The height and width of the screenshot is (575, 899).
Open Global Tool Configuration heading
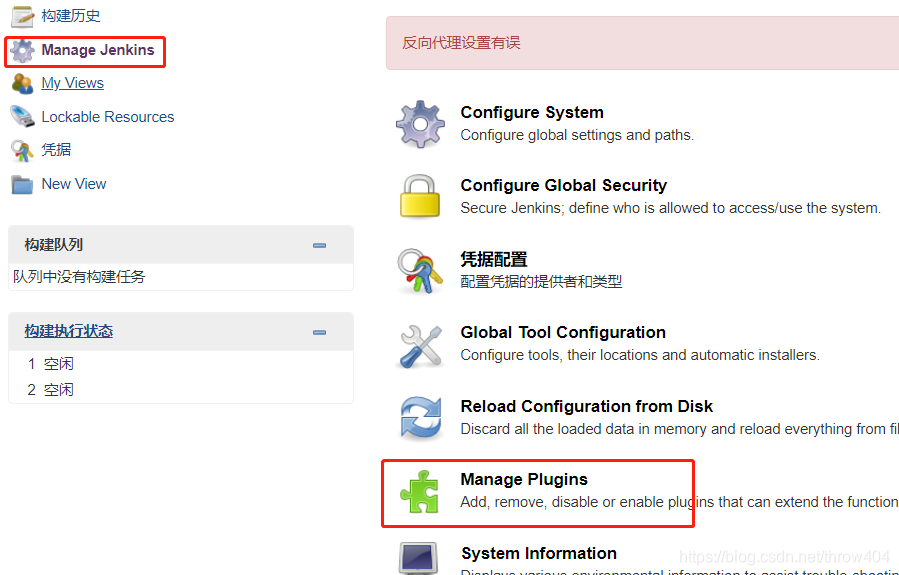pos(563,333)
